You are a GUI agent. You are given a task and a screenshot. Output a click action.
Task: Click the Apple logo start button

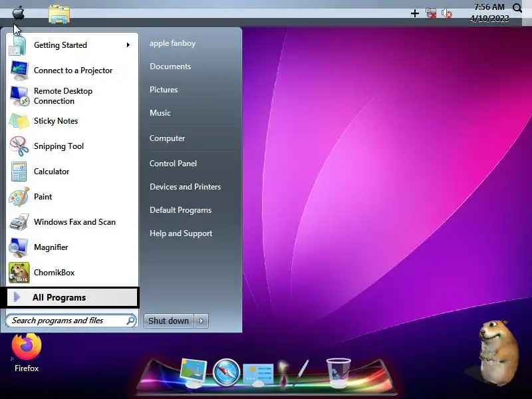point(19,13)
